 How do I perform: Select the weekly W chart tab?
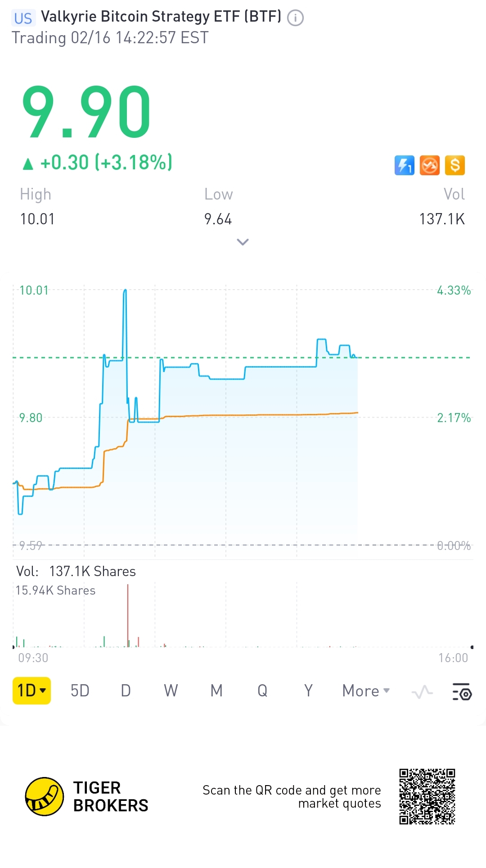(x=171, y=691)
